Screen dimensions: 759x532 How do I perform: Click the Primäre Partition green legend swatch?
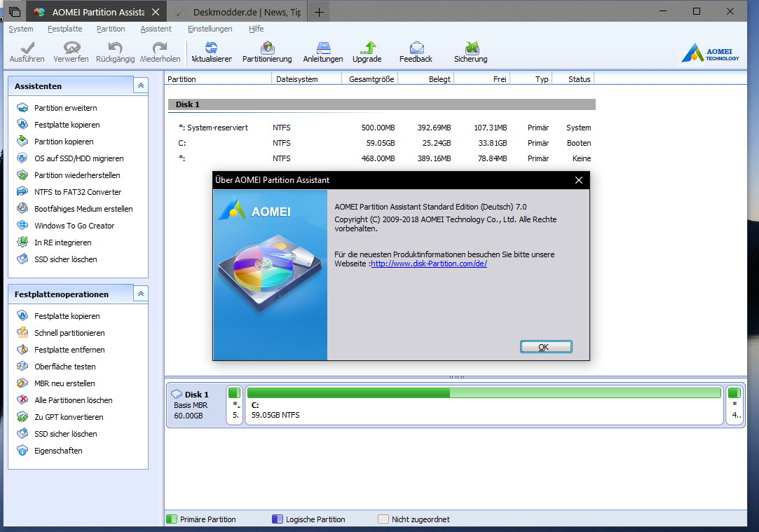pos(172,519)
